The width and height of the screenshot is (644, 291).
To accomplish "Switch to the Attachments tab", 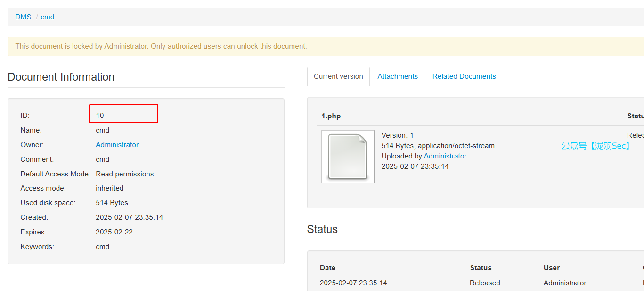I will [397, 76].
